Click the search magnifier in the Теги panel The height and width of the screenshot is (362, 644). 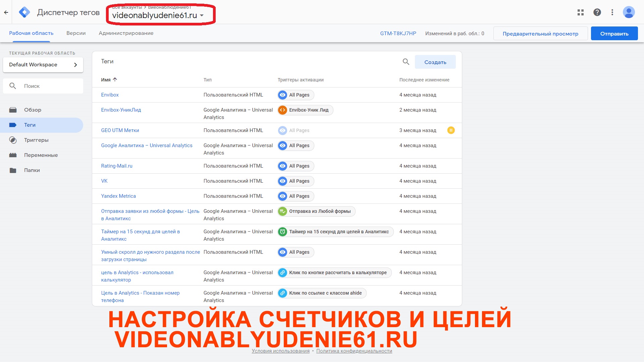[x=406, y=62]
